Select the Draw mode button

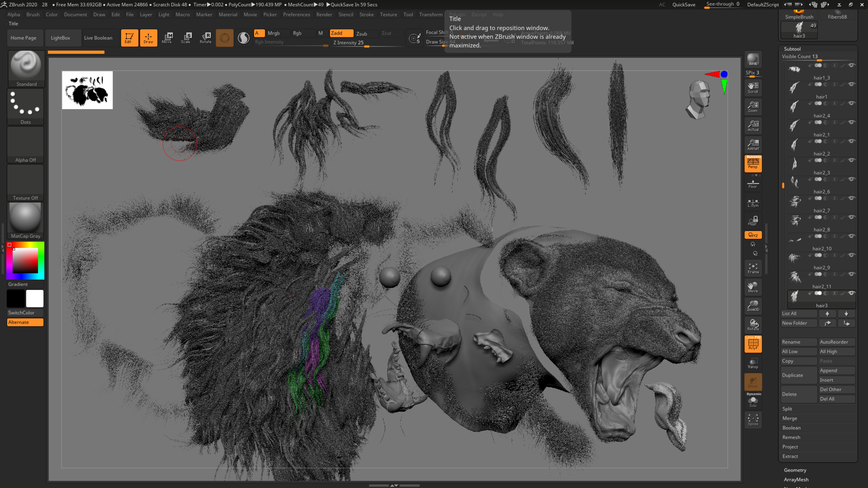[148, 38]
